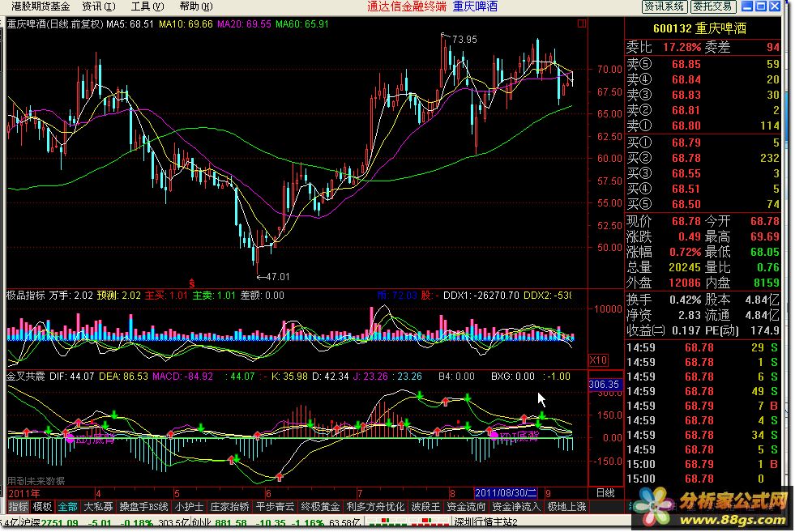The image size is (795, 532).
Task: Click the red S marker below the candlesticks
Action: (x=191, y=283)
